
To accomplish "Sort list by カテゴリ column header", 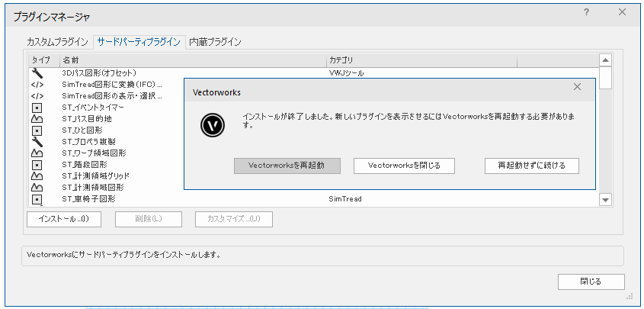I will [x=421, y=60].
